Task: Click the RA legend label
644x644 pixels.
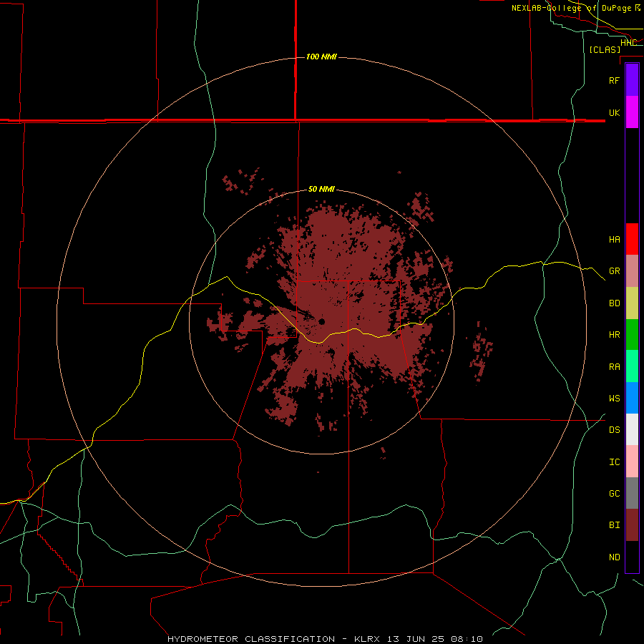Action: click(614, 367)
